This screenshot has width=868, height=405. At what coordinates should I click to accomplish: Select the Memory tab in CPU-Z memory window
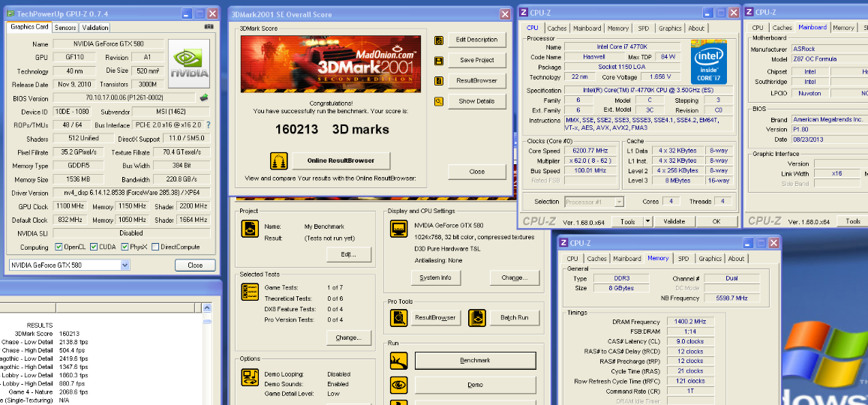[658, 258]
